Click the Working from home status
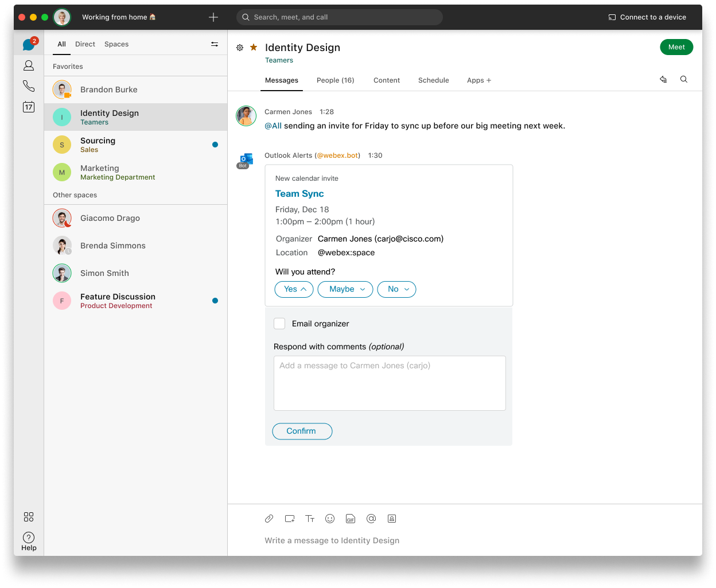 tap(119, 17)
